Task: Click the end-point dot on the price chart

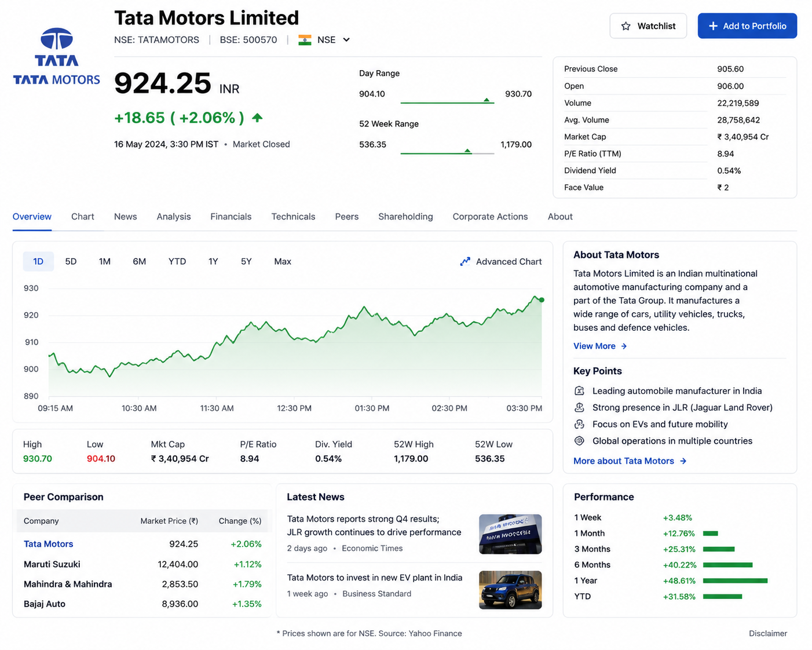Action: (542, 300)
